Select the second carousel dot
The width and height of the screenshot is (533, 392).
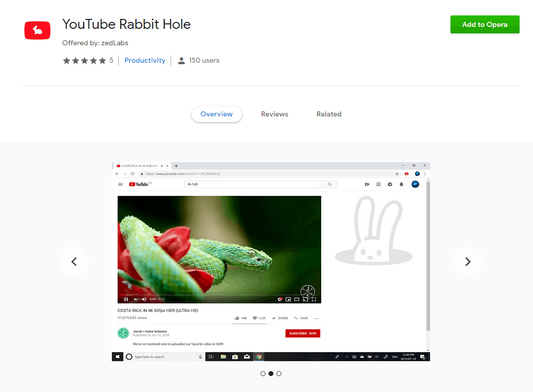pos(271,374)
